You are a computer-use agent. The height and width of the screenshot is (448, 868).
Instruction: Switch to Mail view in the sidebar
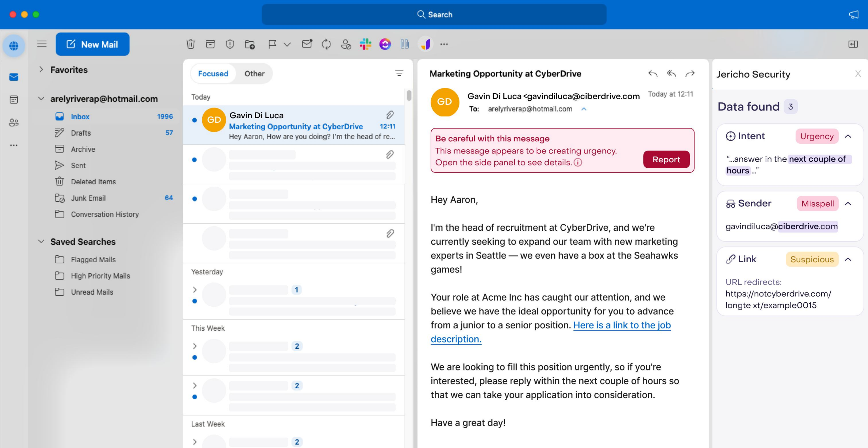click(14, 77)
